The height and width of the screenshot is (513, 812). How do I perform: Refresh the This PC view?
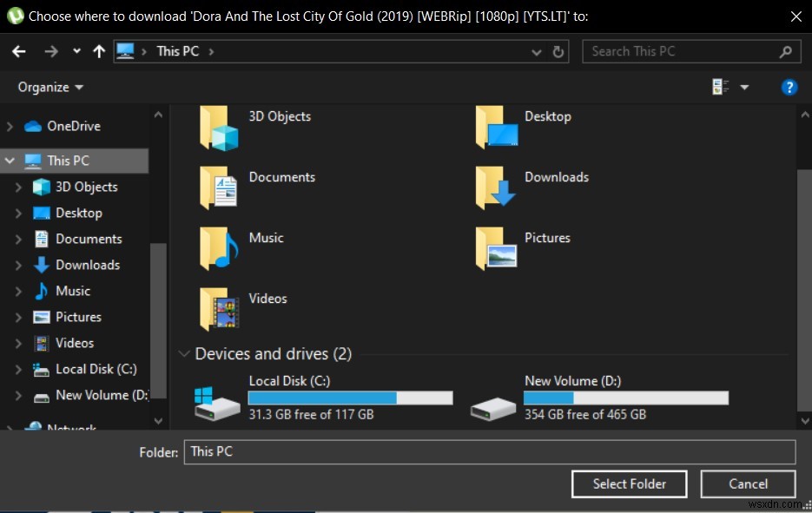pyautogui.click(x=557, y=51)
